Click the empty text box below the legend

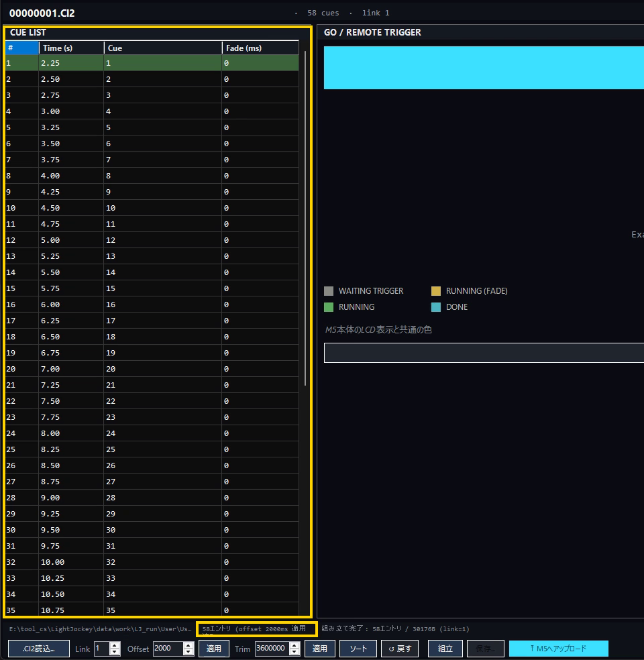(484, 353)
